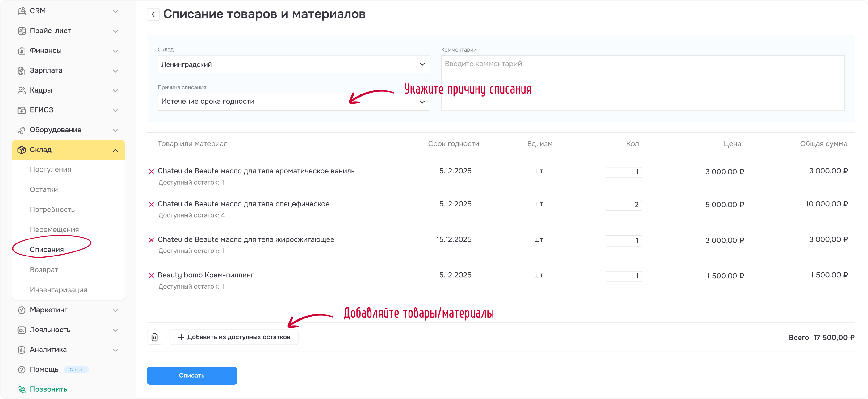Expand the CRM menu chevron
868x399 pixels.
pyautogui.click(x=115, y=11)
